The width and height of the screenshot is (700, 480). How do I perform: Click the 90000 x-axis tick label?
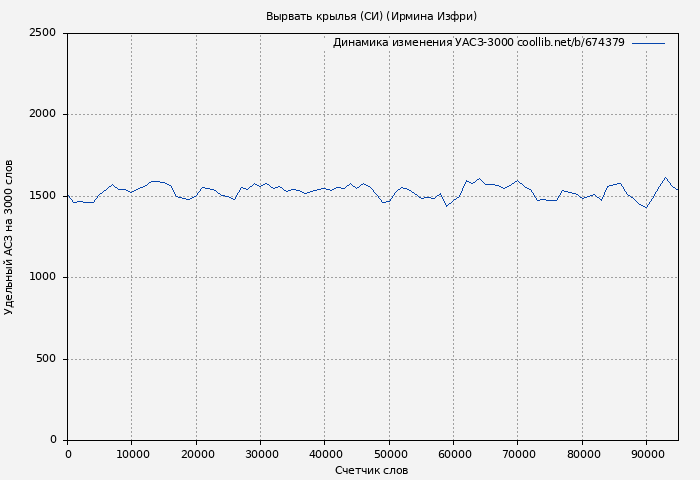(646, 454)
